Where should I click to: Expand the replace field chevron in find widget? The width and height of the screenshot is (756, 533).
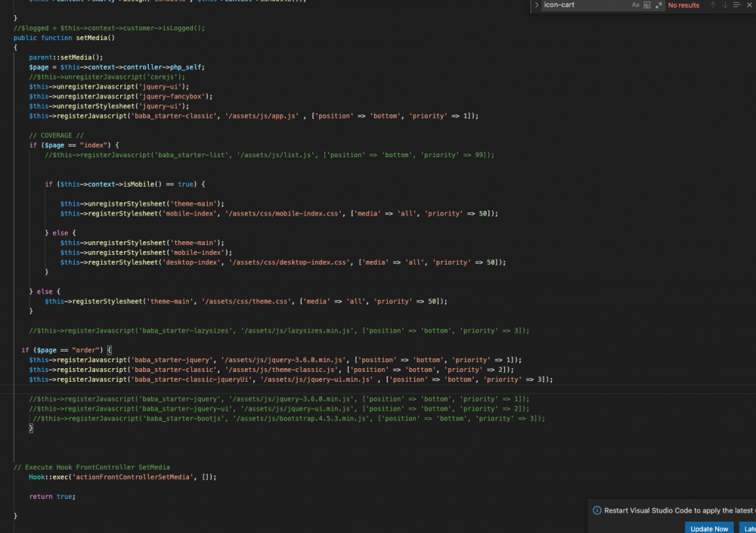tap(537, 5)
